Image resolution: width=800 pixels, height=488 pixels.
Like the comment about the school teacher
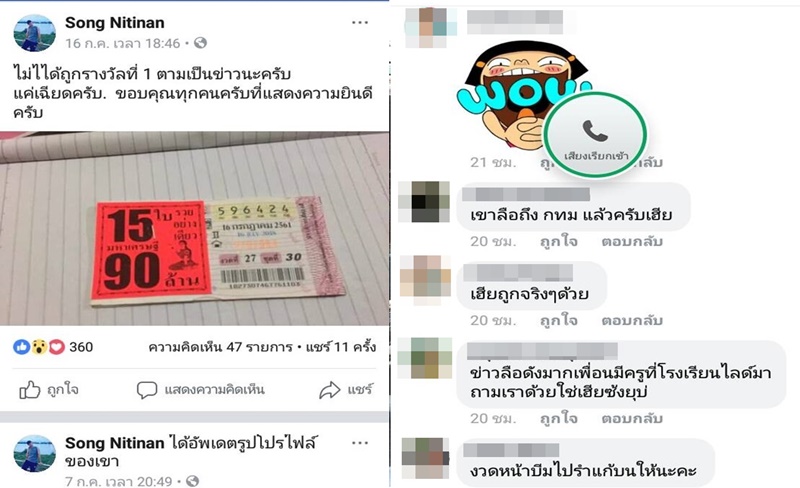(x=558, y=418)
